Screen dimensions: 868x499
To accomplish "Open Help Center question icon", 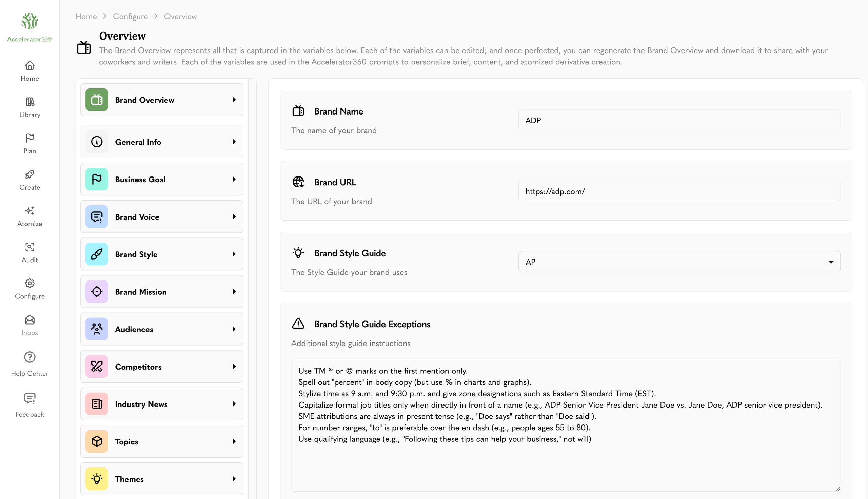I will pyautogui.click(x=29, y=357).
